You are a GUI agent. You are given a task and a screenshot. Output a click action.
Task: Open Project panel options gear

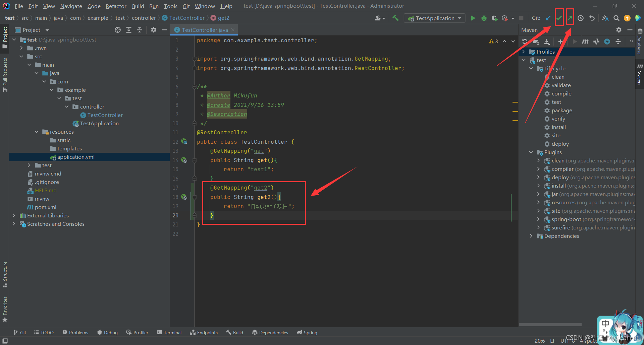pos(154,30)
